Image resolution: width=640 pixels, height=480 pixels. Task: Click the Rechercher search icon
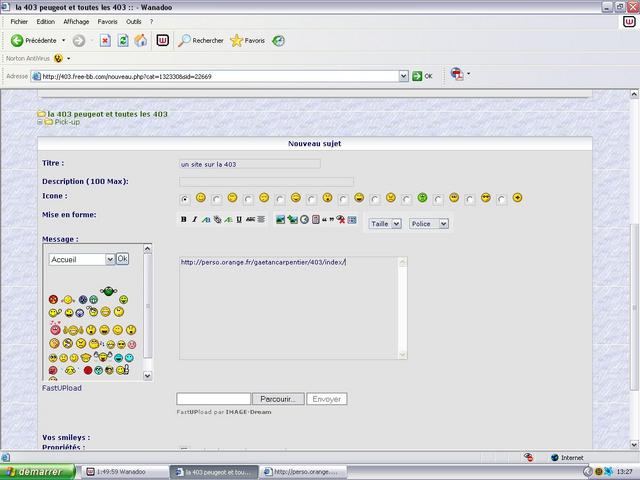185,41
